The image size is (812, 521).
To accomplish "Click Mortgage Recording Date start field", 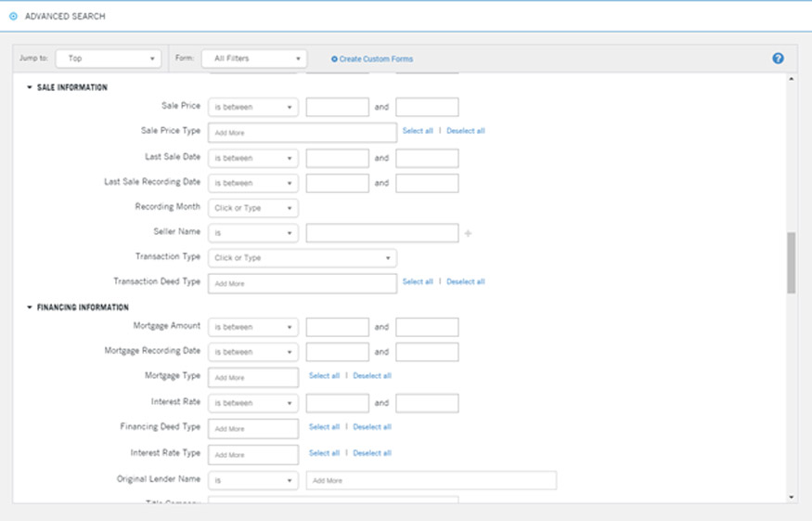I will (337, 352).
